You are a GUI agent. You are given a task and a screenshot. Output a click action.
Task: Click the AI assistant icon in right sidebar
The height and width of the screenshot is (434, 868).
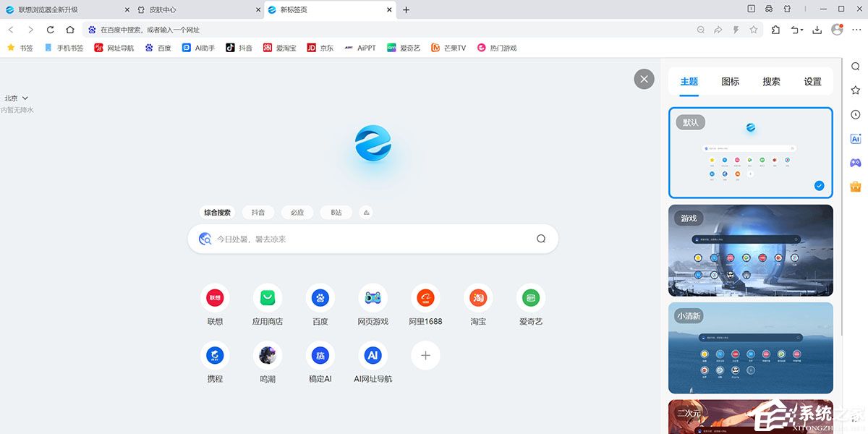click(856, 138)
